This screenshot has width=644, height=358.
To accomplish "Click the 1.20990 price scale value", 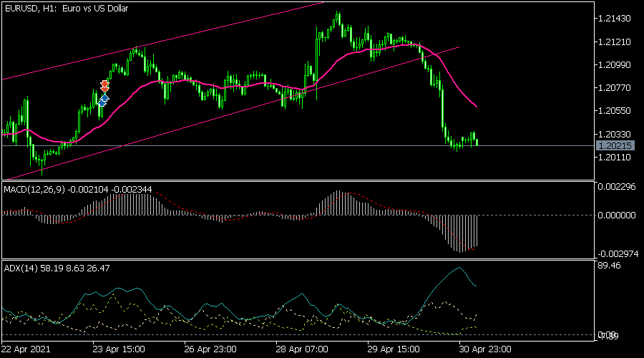I will click(615, 65).
